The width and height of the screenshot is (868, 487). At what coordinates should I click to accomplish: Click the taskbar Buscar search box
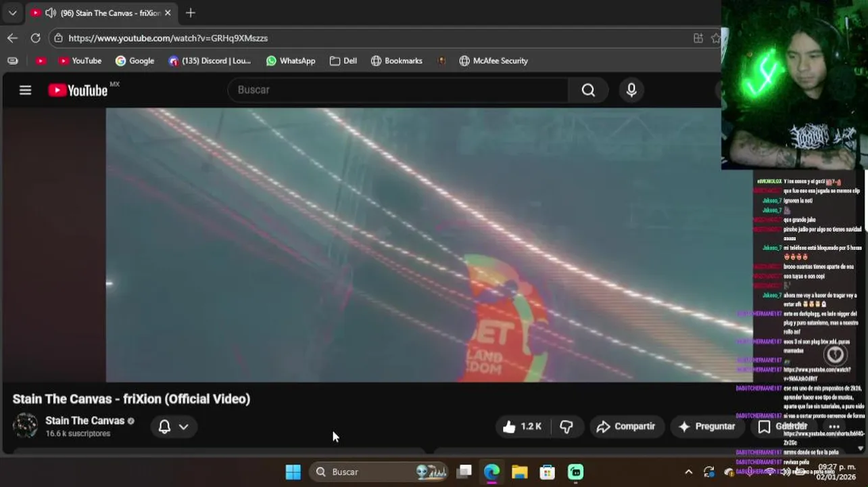point(380,472)
